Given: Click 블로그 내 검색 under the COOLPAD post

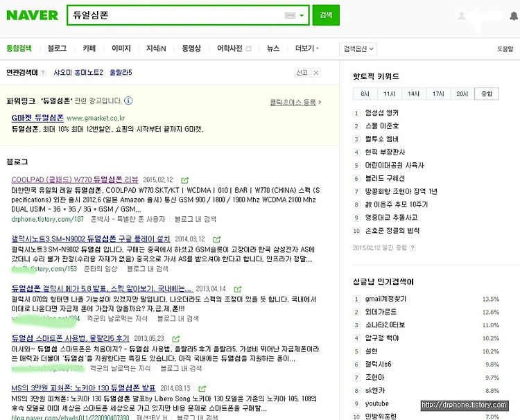Looking at the screenshot, I should click(196, 219).
